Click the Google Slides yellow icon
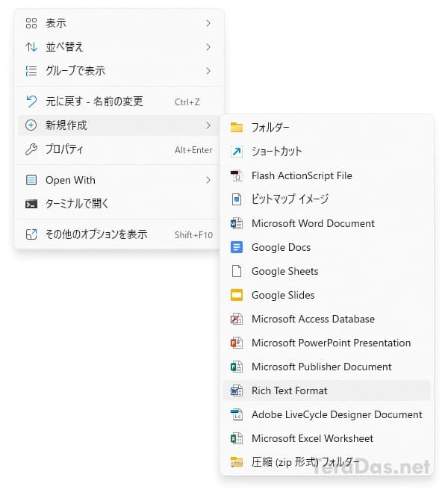Image resolution: width=448 pixels, height=492 pixels. pyautogui.click(x=237, y=295)
